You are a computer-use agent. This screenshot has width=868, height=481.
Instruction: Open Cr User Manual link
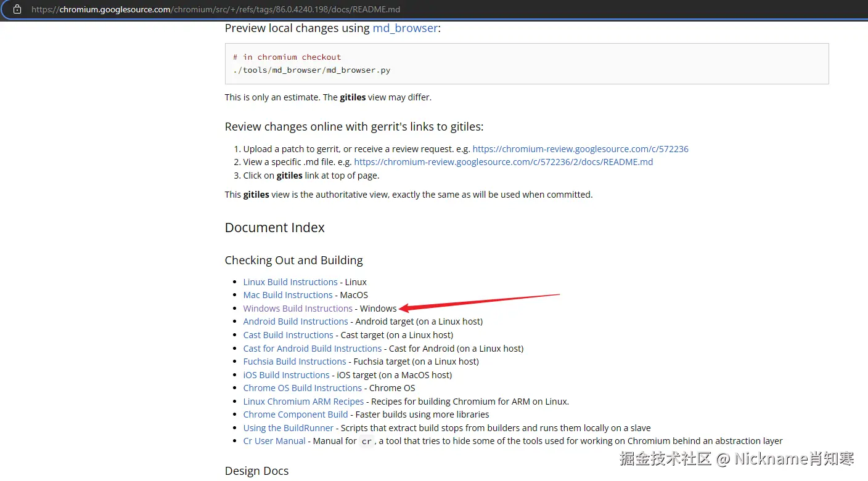(274, 441)
